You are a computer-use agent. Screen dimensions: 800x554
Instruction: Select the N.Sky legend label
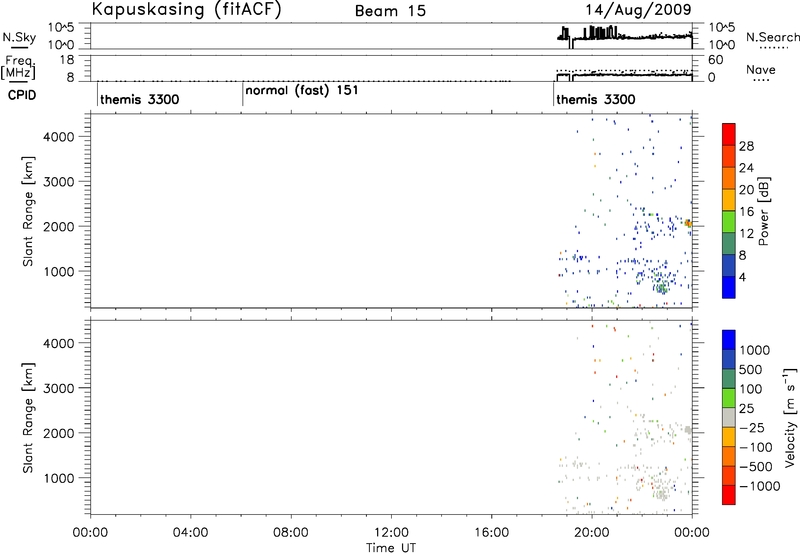19,37
